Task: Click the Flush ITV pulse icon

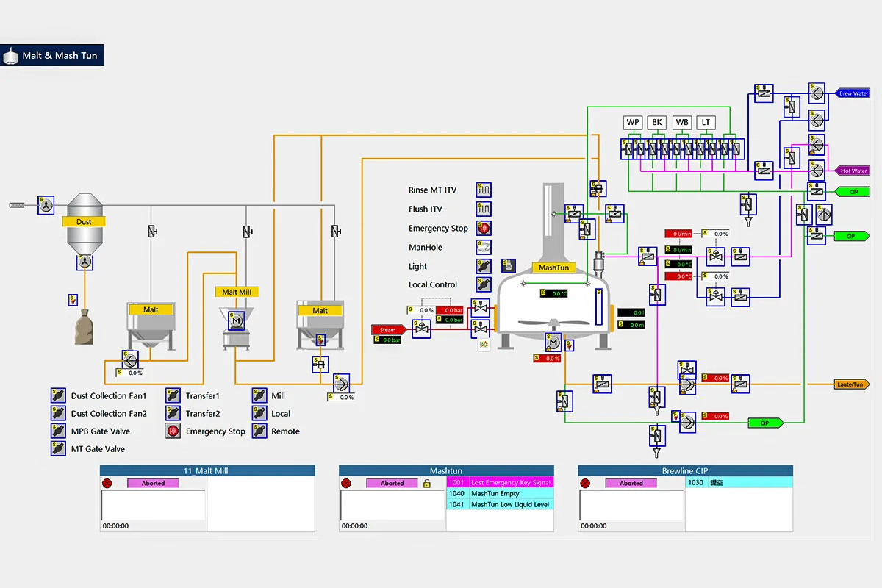Action: click(484, 209)
